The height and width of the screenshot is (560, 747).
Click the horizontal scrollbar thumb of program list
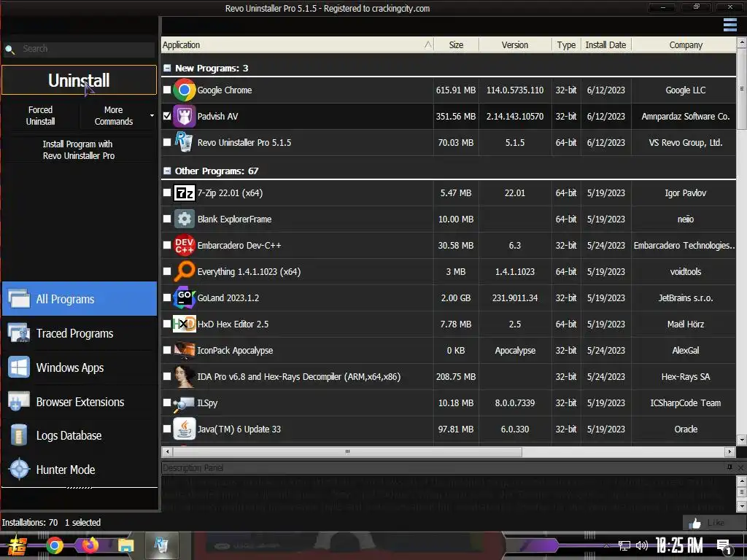pyautogui.click(x=347, y=451)
